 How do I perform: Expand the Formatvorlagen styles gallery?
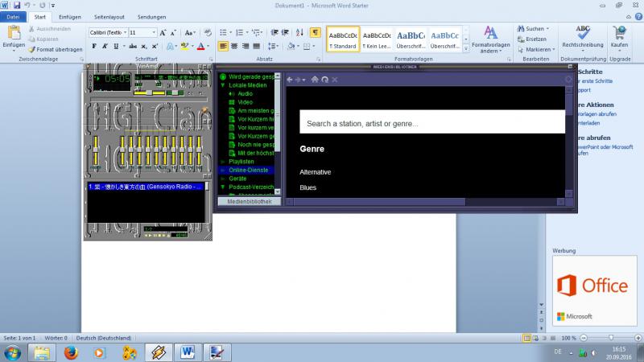coord(466,48)
